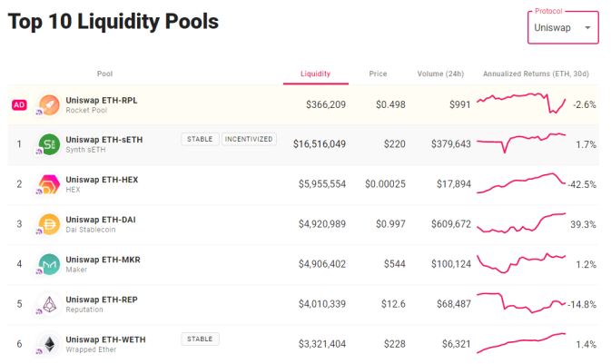611x364 pixels.
Task: Click the STABLE tag on ETH-WETH
Action: pyautogui.click(x=200, y=339)
